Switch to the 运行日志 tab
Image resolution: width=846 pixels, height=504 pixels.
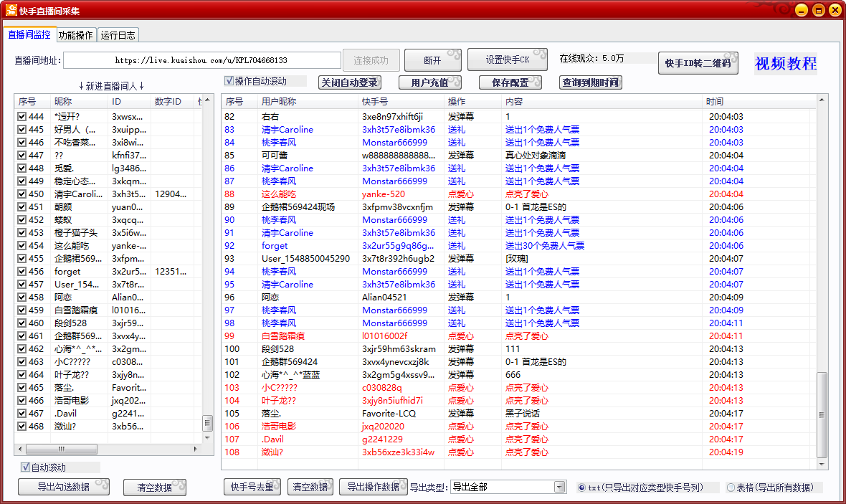coord(118,35)
